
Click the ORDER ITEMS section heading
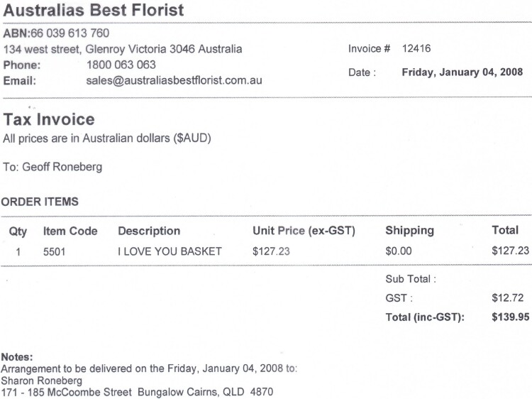coord(40,202)
